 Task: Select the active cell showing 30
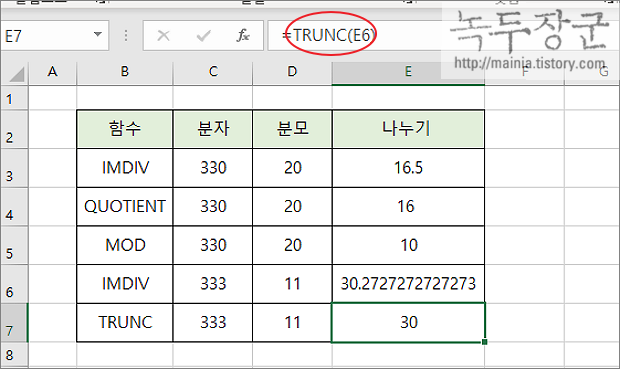pos(408,323)
